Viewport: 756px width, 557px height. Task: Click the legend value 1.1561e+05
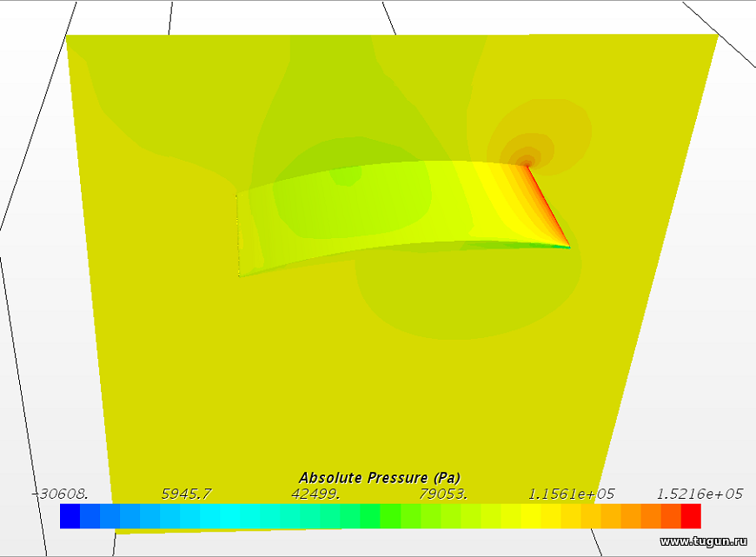point(571,494)
